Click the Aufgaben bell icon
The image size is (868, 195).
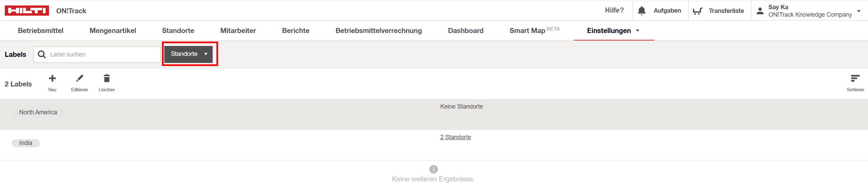[x=642, y=11]
